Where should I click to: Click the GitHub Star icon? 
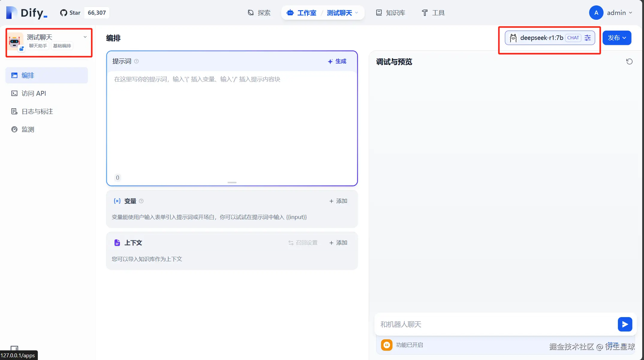63,13
